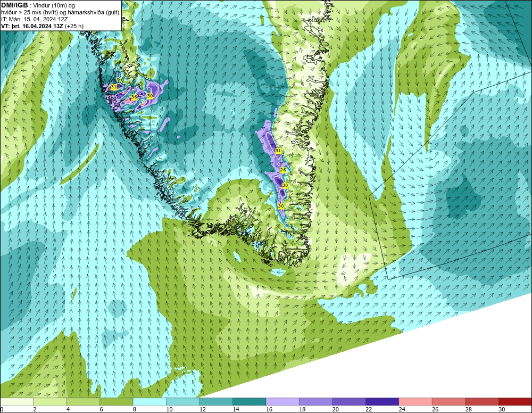Click the yellow gust label 26
Screen dimensions: 532x413
pos(283,170)
